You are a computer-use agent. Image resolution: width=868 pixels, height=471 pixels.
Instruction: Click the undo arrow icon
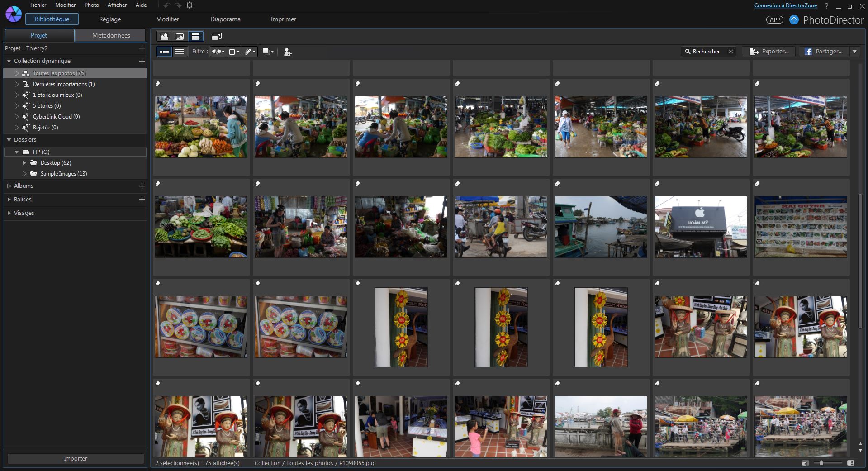coord(167,5)
